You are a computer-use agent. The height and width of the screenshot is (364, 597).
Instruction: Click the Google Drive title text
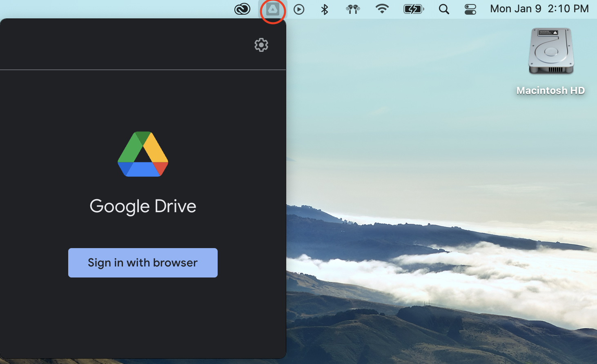coord(143,206)
